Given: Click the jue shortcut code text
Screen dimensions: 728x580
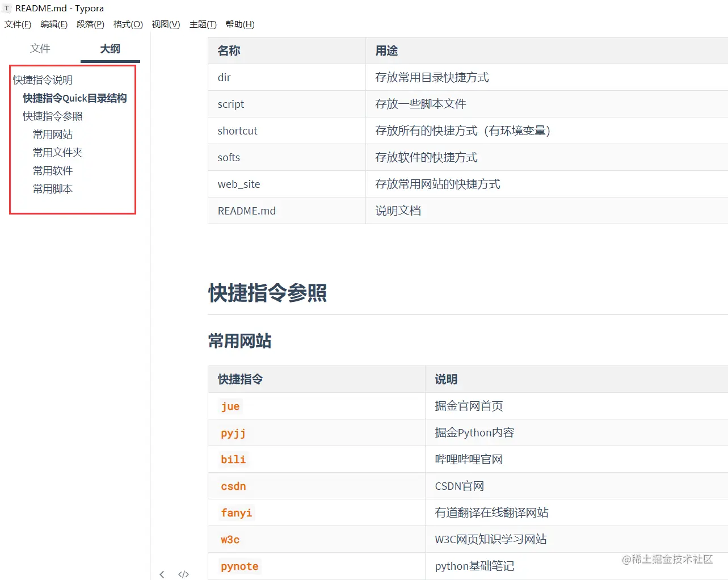Looking at the screenshot, I should pyautogui.click(x=230, y=406).
